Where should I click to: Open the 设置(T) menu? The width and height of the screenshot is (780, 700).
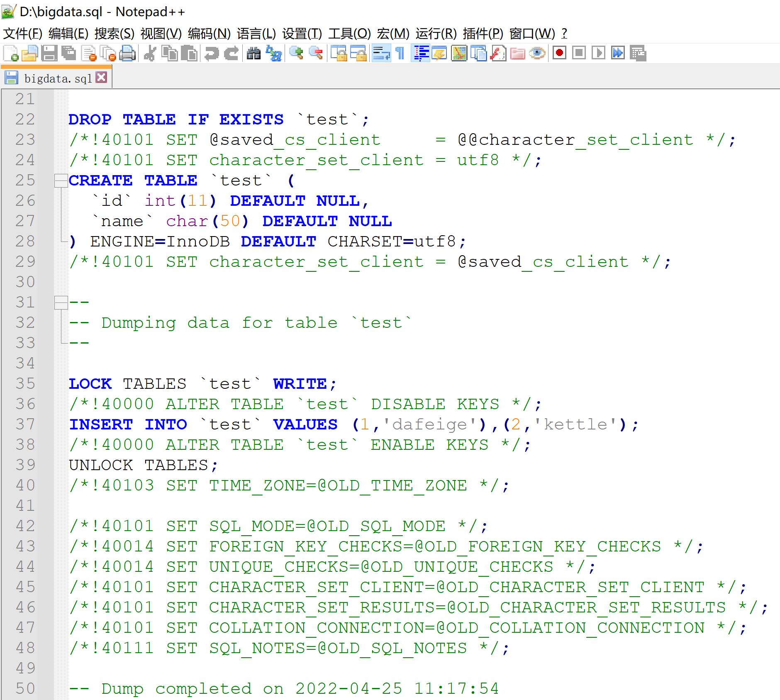[x=302, y=34]
